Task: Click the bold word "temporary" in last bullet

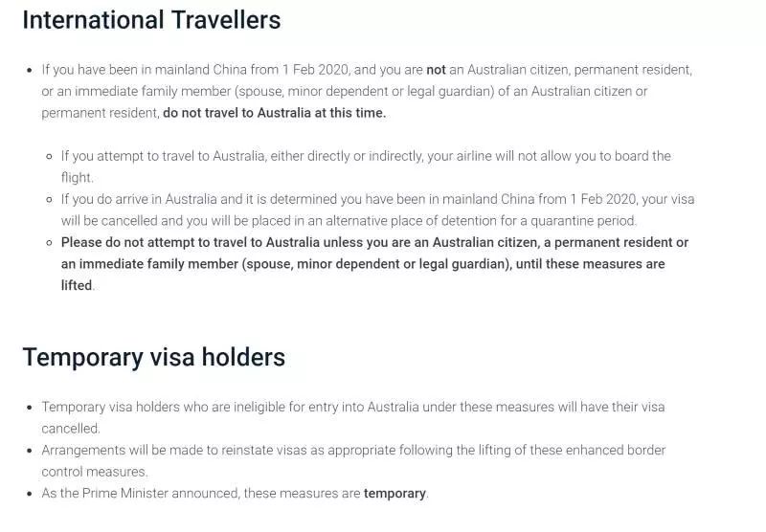Action: pos(394,494)
